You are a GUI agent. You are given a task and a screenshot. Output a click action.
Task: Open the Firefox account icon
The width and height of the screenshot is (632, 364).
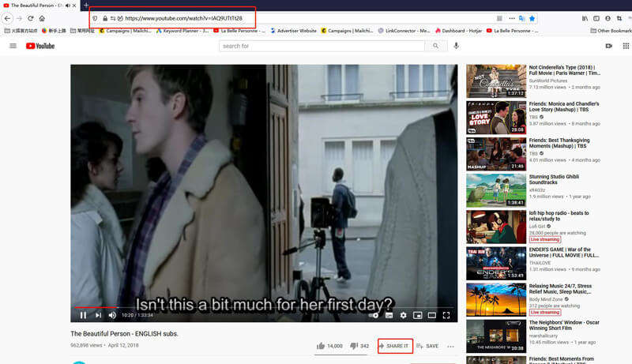click(x=608, y=18)
